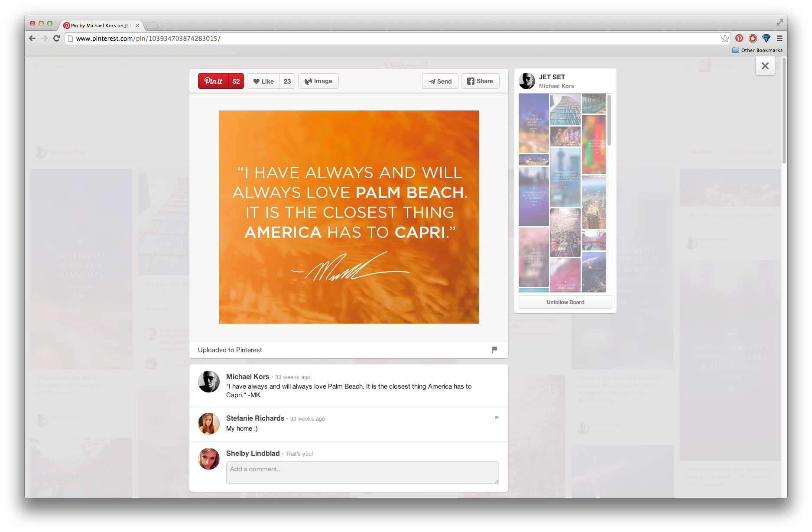Open Michael Kors commenter avatar

tap(209, 382)
